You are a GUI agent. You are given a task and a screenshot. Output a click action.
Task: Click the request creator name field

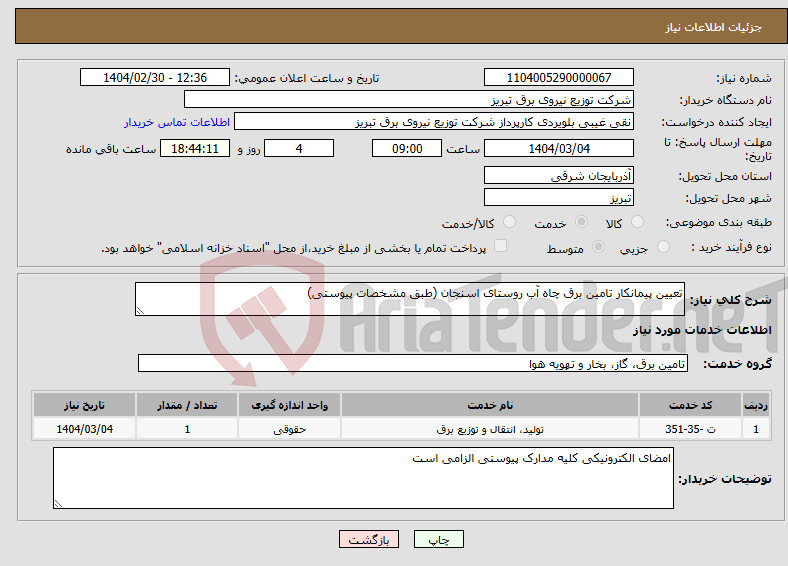[434, 122]
